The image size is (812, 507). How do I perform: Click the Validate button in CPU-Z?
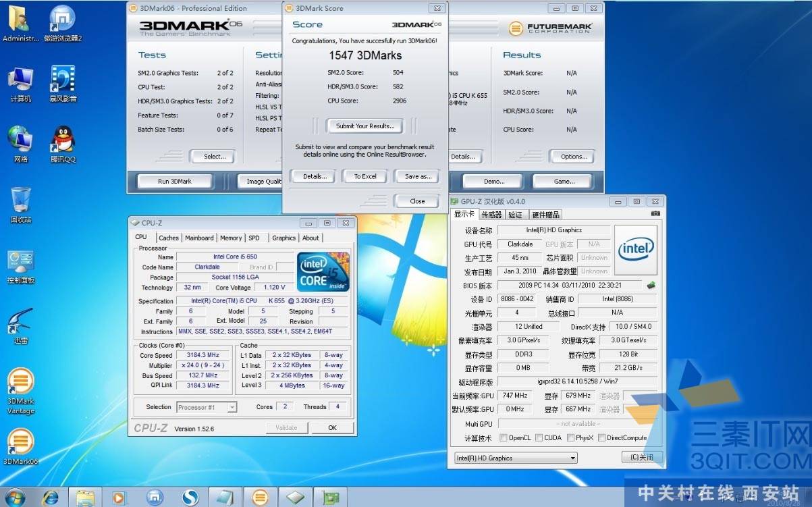tap(286, 427)
